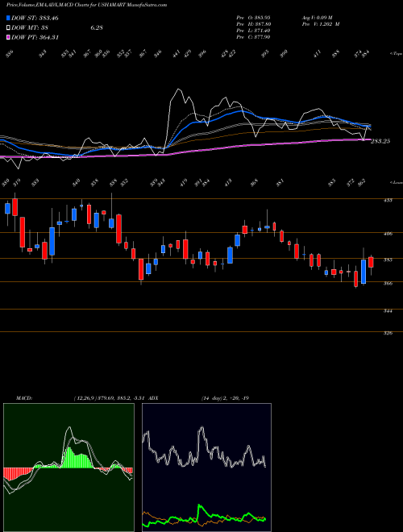The height and width of the screenshot is (532, 403).
Task: Click the 385 price axis label
Action: click(388, 260)
